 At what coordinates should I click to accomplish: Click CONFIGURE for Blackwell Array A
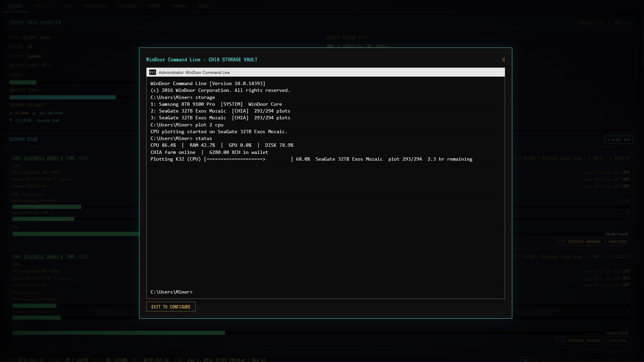(618, 242)
